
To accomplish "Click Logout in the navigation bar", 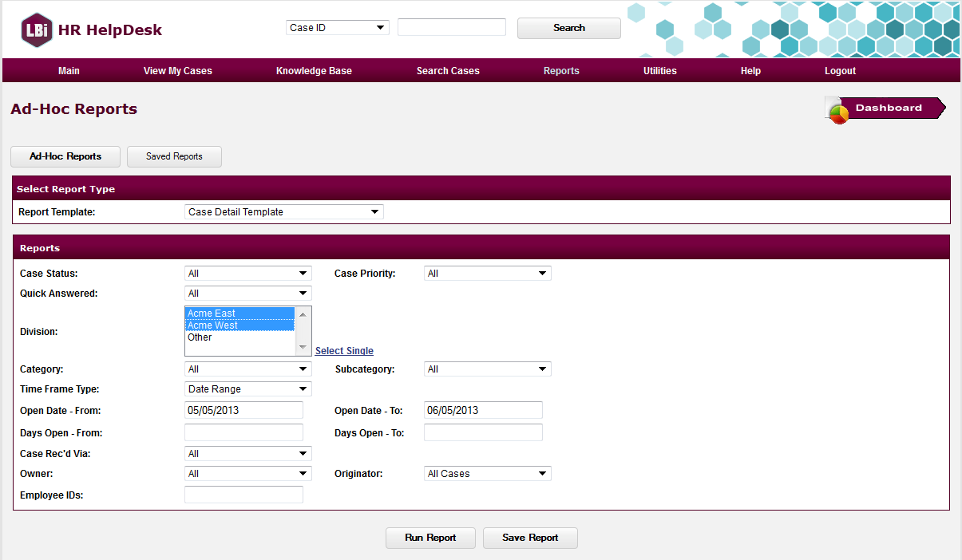I will (x=840, y=71).
